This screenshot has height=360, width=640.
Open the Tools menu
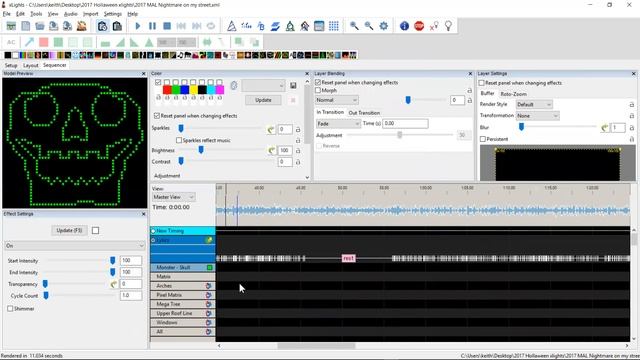click(36, 14)
